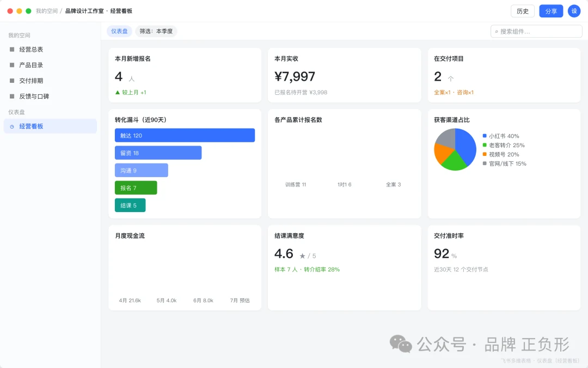588x368 pixels.
Task: Click the 5月 4.0k cash flow label
Action: [167, 300]
